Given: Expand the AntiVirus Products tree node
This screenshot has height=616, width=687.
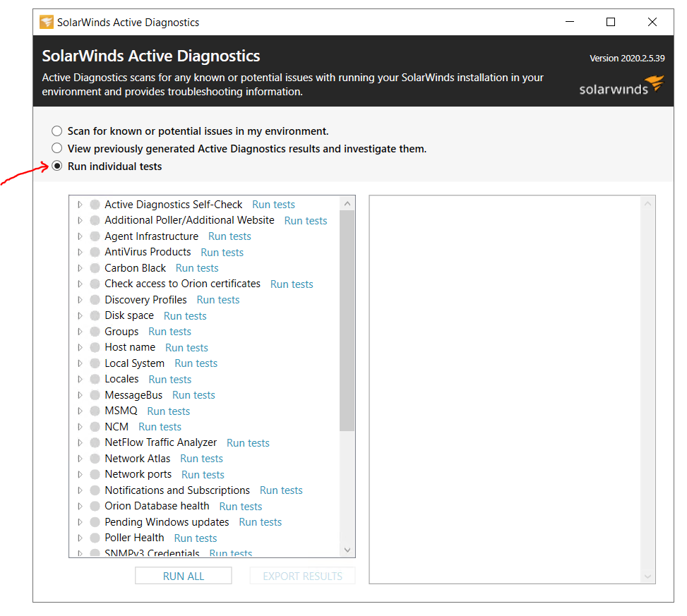Looking at the screenshot, I should [x=80, y=252].
